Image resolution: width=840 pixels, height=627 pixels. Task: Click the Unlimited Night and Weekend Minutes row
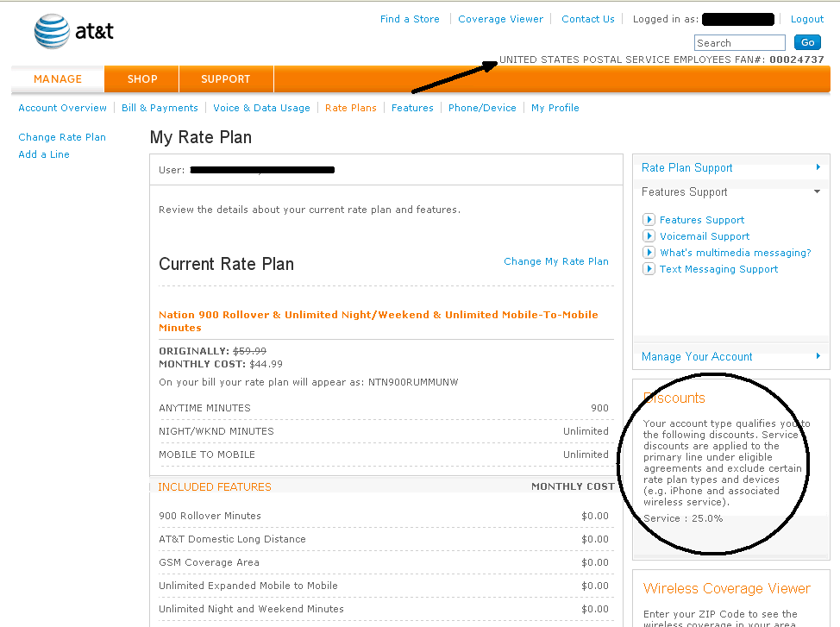pos(384,609)
